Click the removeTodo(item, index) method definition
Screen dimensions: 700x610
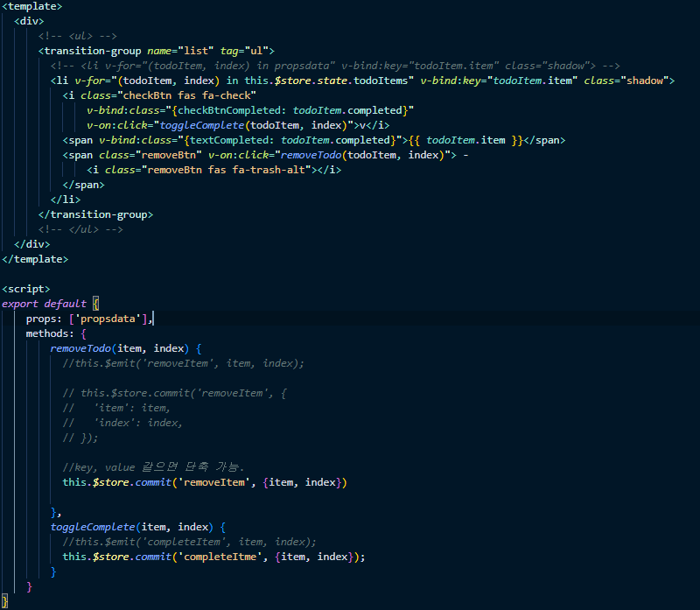[x=126, y=348]
